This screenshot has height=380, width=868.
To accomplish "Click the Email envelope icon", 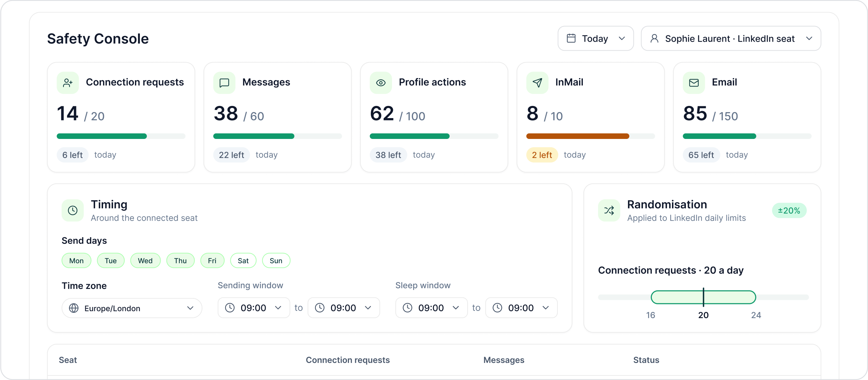I will 693,83.
